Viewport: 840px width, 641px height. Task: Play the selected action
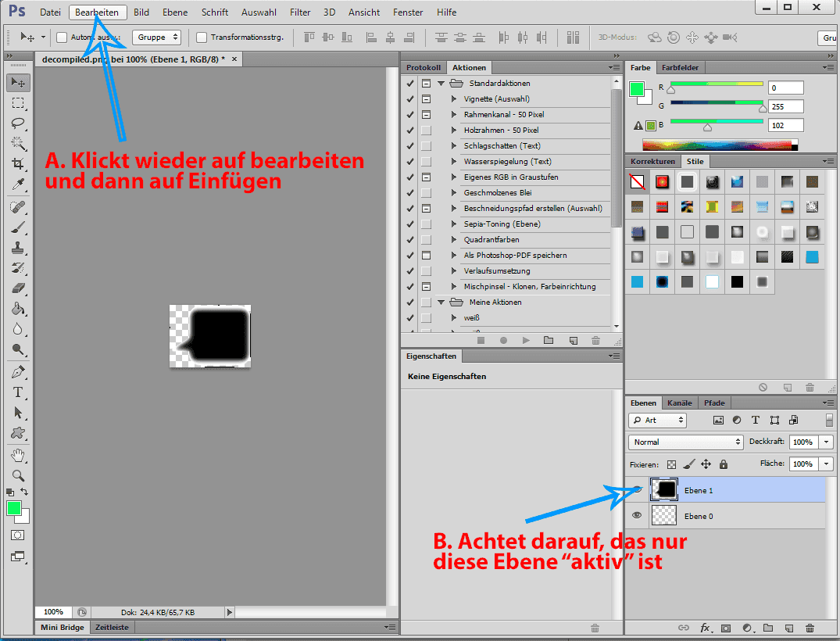pyautogui.click(x=526, y=341)
